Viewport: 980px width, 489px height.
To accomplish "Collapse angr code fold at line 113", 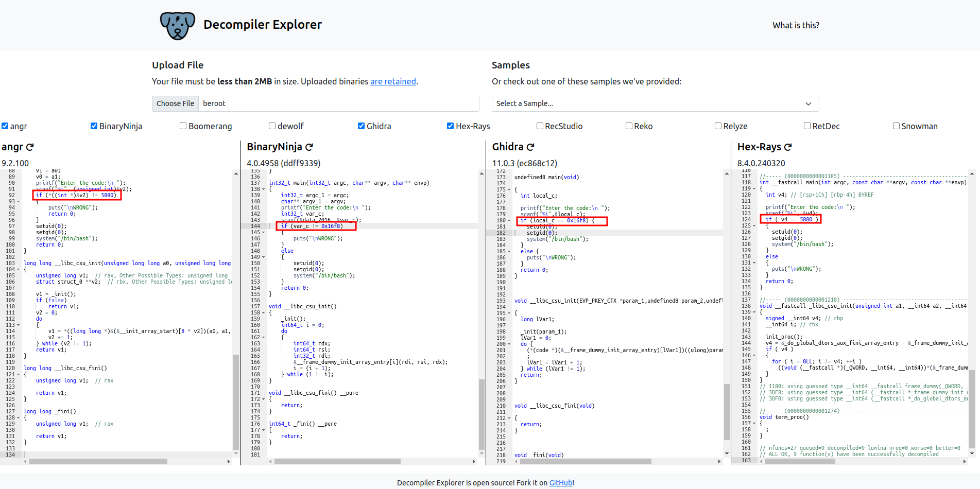I will (19, 325).
